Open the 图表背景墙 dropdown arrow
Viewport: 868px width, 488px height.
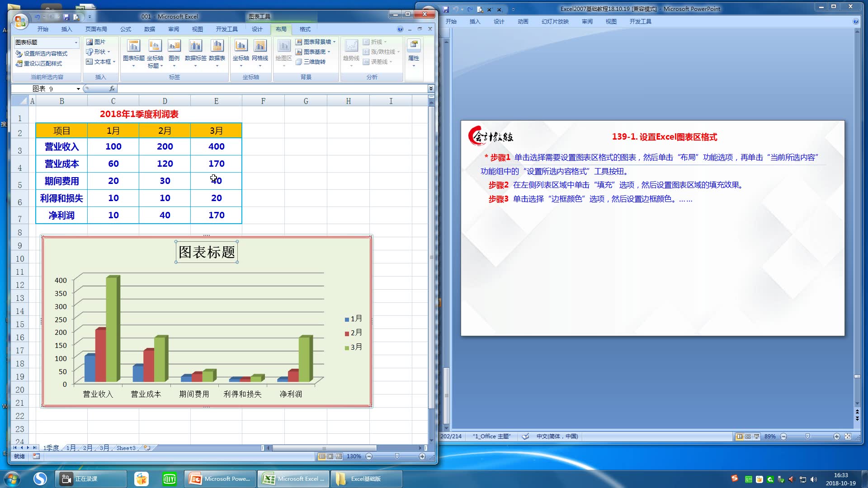(334, 42)
